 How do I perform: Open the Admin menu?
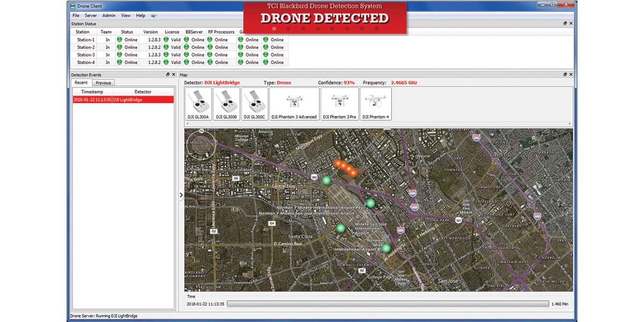pos(109,16)
